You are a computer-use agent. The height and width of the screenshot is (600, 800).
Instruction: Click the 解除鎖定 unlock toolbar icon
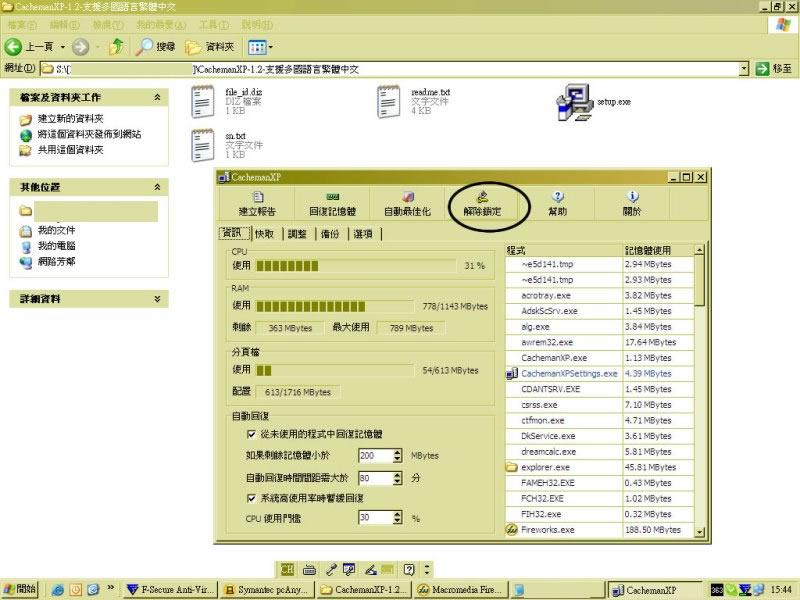(x=483, y=197)
